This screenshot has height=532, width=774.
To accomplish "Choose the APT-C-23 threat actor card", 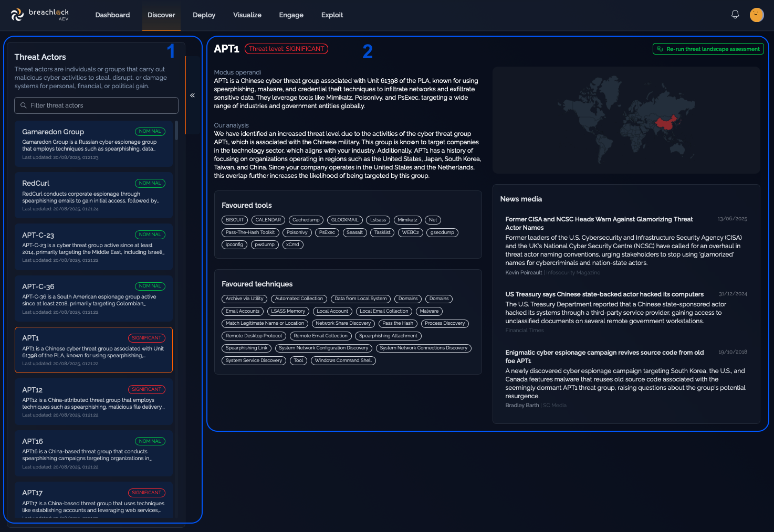I will point(94,247).
